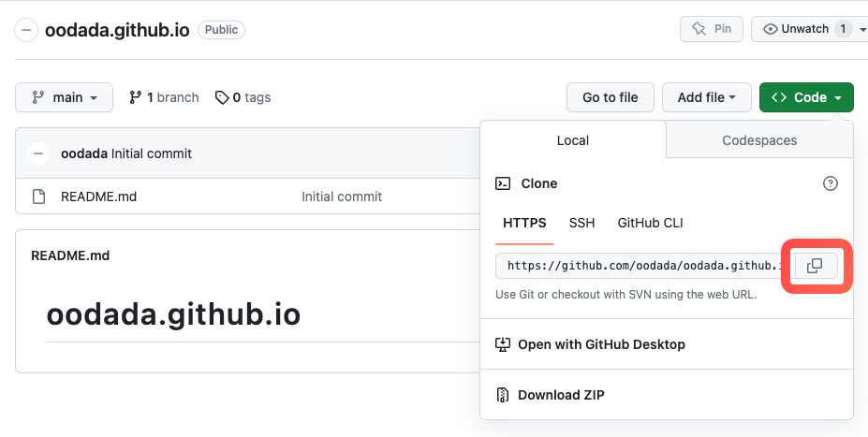The width and height of the screenshot is (868, 437).
Task: Copy the HTTPS clone URL to clipboard
Action: point(815,266)
